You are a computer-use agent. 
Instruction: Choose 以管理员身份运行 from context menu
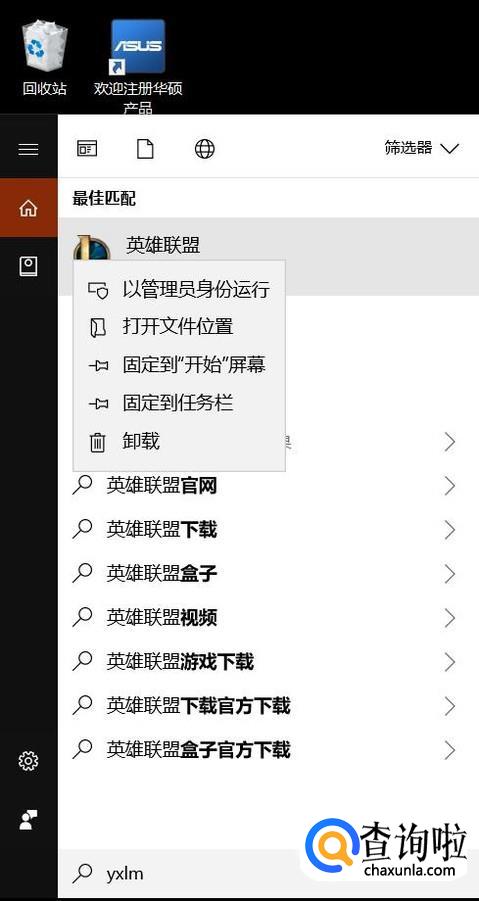(x=179, y=290)
